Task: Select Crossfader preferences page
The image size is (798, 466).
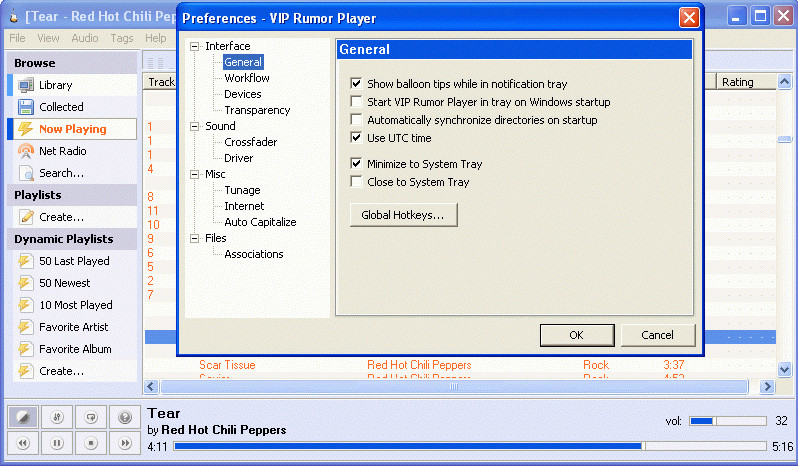Action: tap(250, 142)
